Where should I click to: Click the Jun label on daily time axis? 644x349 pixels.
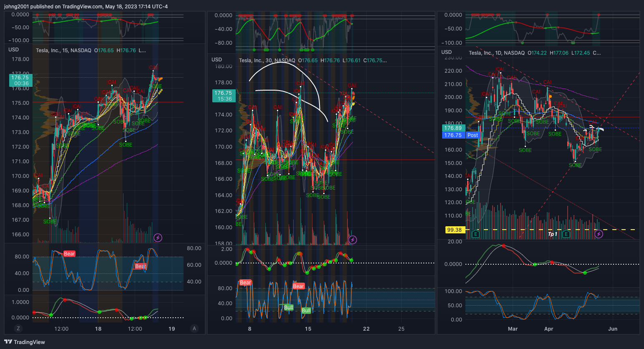pos(613,329)
